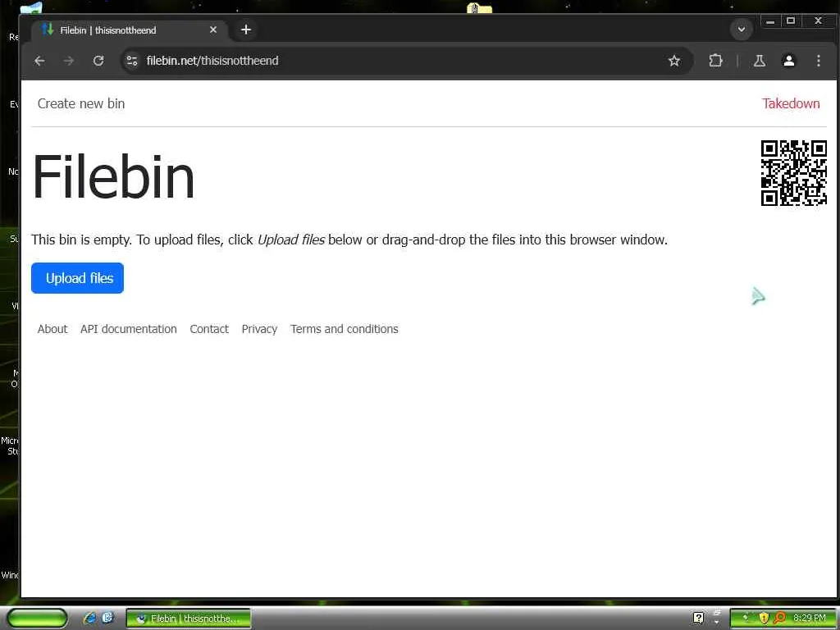Select Filebin taskbar button
840x630 pixels.
point(189,619)
